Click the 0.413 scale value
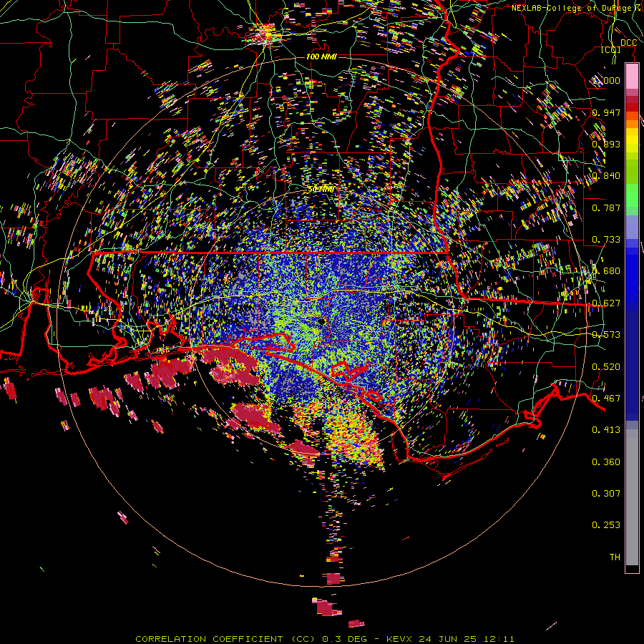This screenshot has height=644, width=644. [606, 430]
